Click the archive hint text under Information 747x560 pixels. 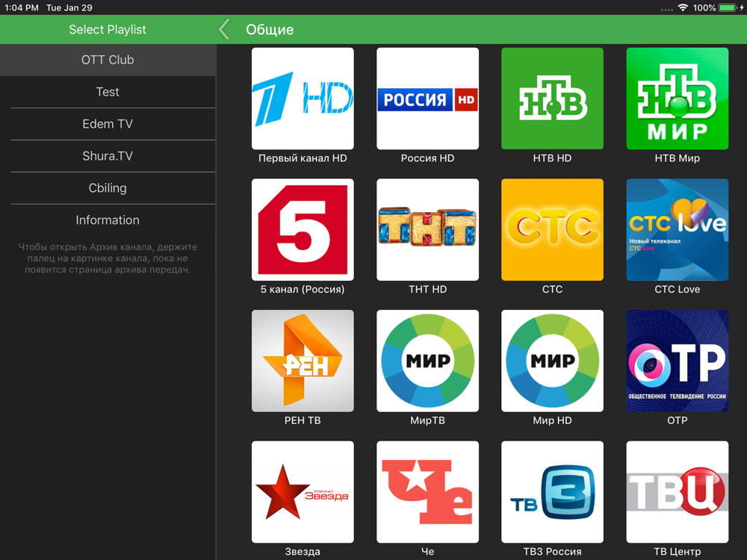(x=108, y=258)
